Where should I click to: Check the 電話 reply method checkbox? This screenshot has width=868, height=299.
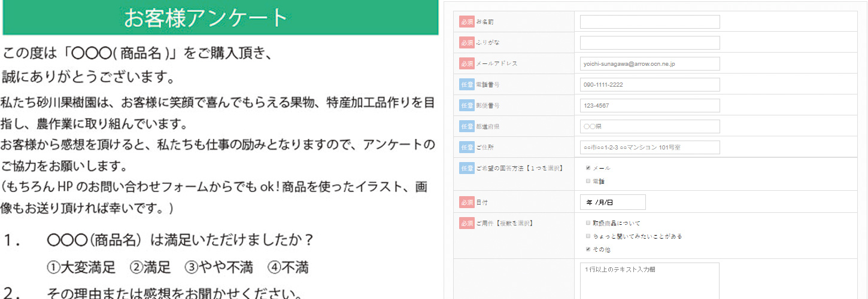588,181
